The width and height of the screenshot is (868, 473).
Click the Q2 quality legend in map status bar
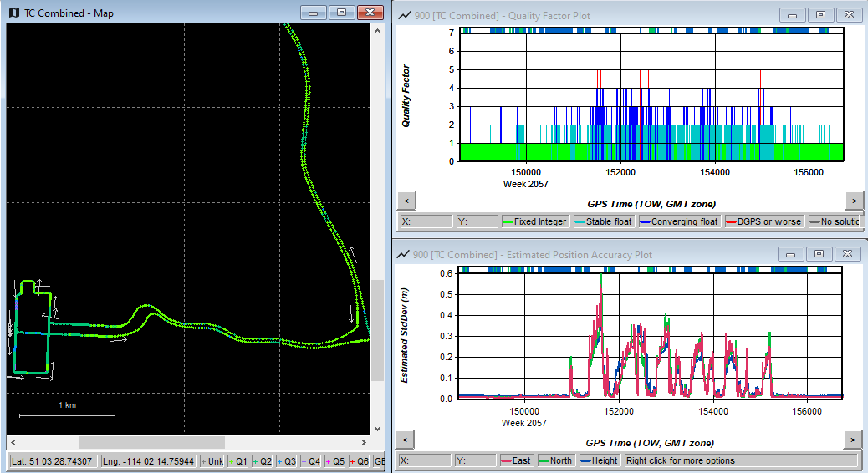(263, 460)
